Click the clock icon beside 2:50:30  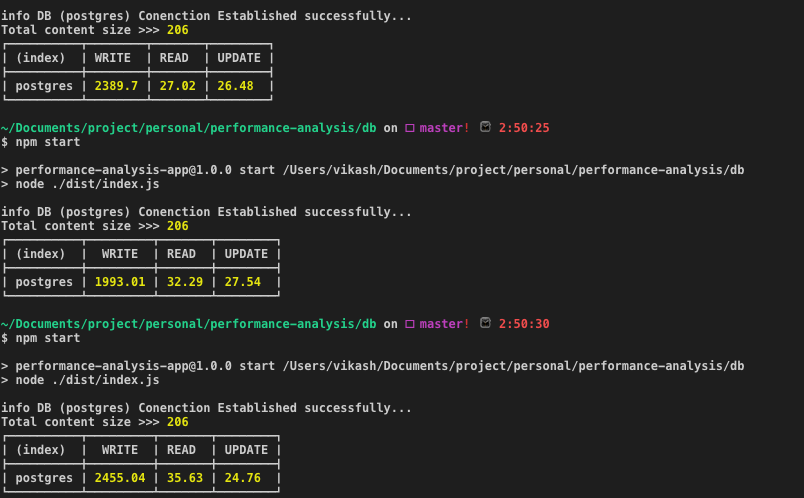pyautogui.click(x=485, y=324)
